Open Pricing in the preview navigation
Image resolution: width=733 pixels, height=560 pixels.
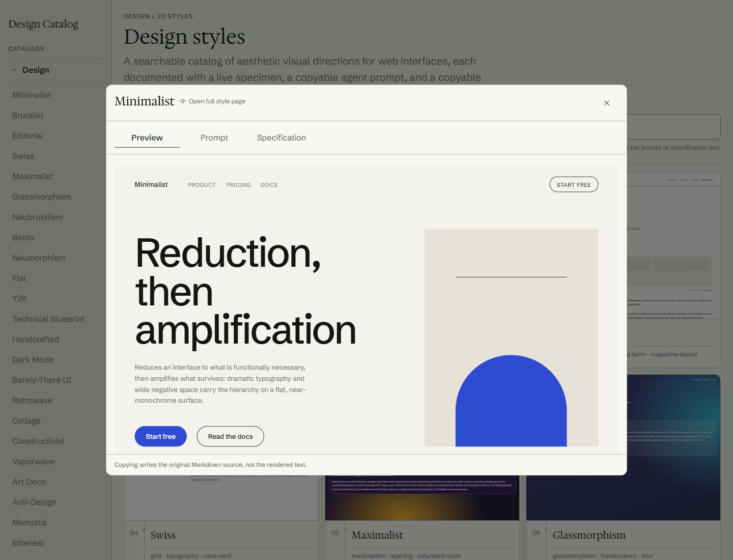[x=238, y=185]
